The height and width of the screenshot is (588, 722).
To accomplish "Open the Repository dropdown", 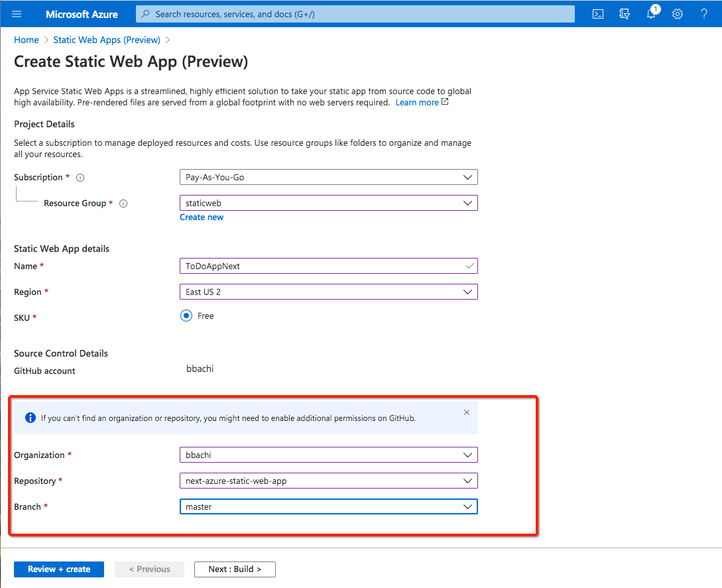I will (329, 481).
